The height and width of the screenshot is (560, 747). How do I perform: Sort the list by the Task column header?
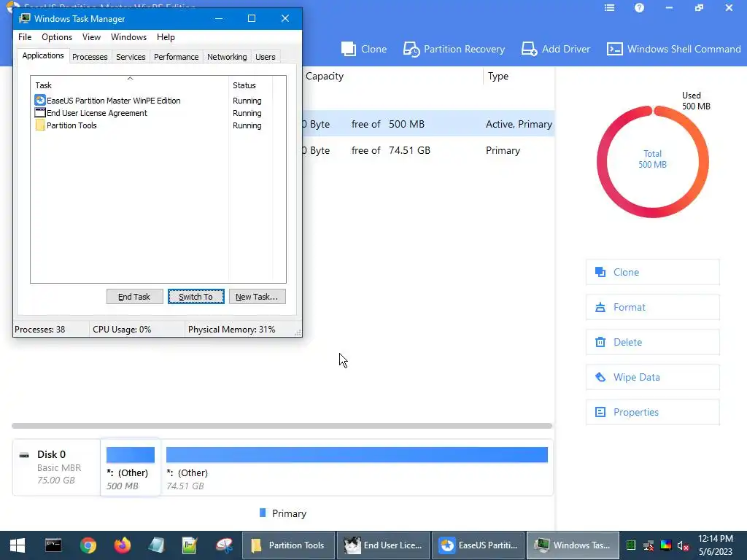[x=130, y=85]
